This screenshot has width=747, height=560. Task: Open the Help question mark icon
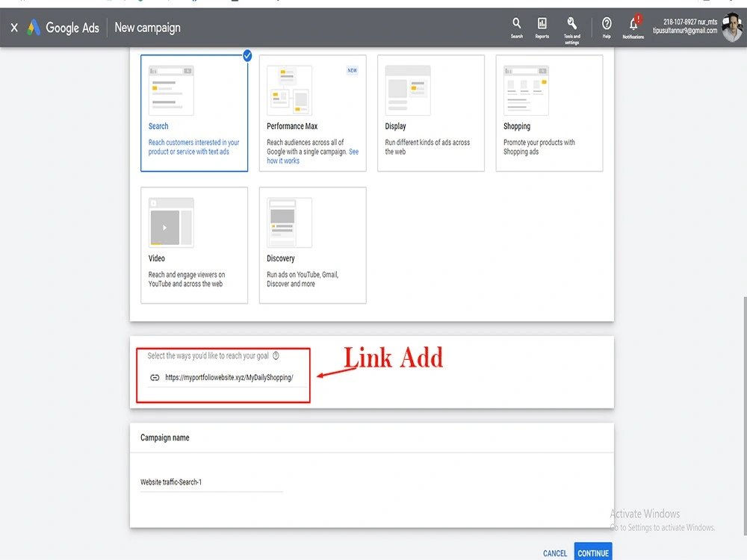pyautogui.click(x=607, y=28)
